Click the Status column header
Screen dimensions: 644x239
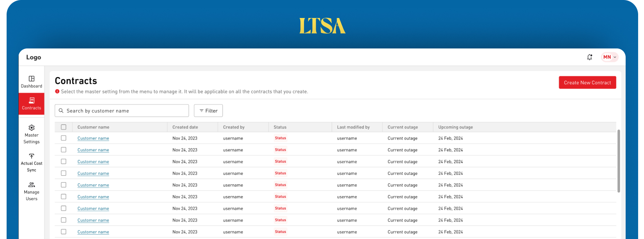tap(280, 127)
